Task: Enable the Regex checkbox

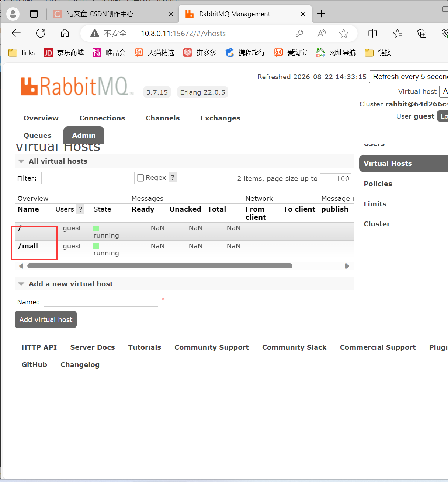Action: coord(140,178)
